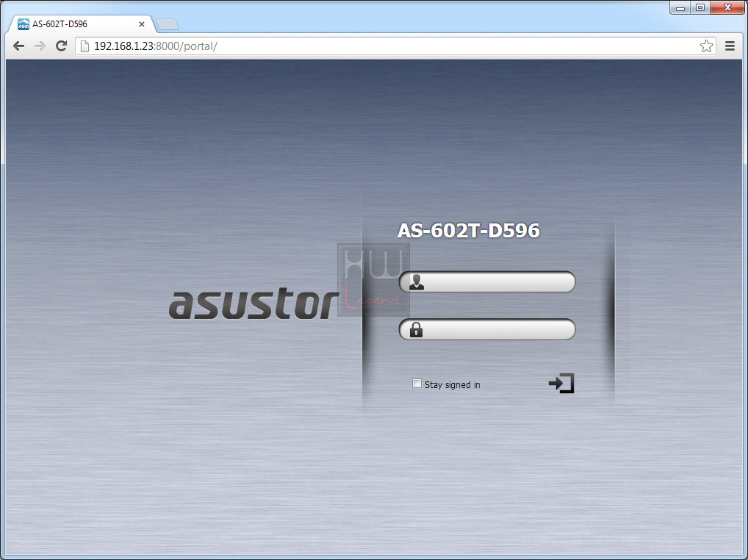The height and width of the screenshot is (560, 748).
Task: Click the page icon in address bar
Action: [84, 46]
